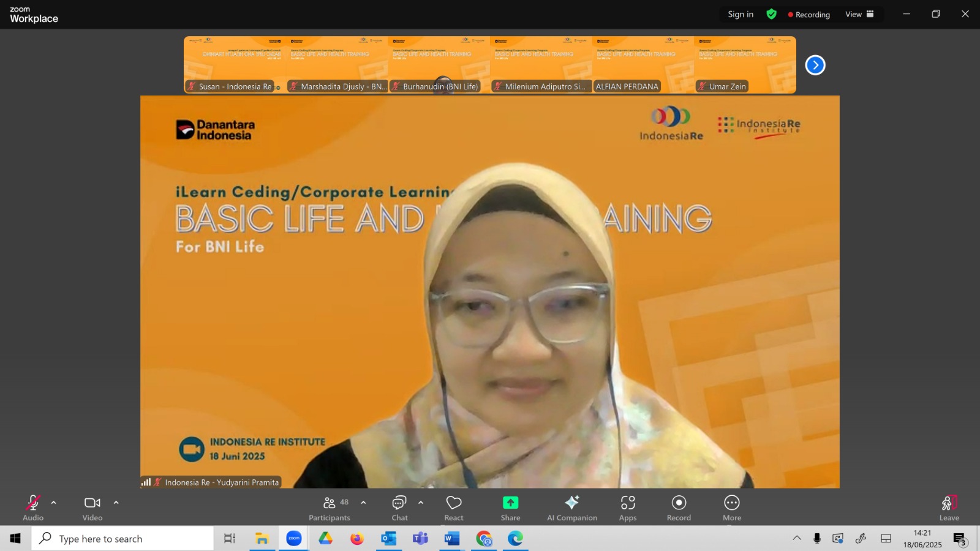Click the encryption shield icon
Viewport: 980px width, 551px height.
point(772,14)
